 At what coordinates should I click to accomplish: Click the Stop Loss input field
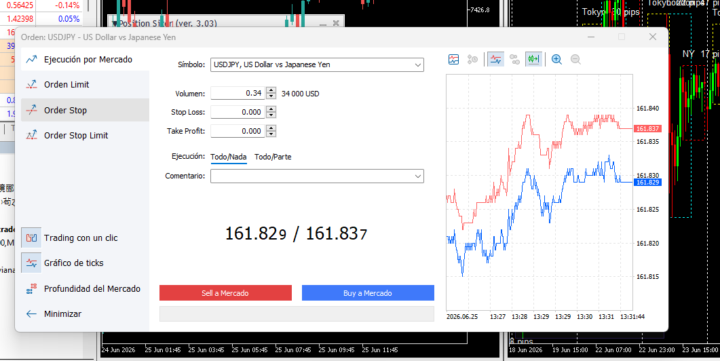237,112
